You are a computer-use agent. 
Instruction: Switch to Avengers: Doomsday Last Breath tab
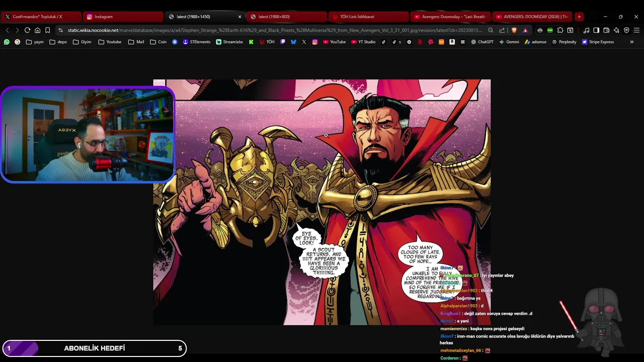click(451, 17)
